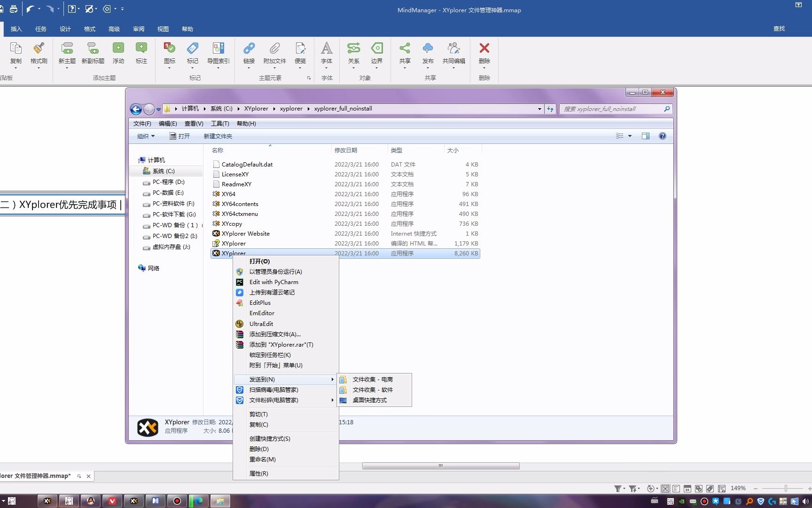Click the 查找 search button in ribbon

779,29
